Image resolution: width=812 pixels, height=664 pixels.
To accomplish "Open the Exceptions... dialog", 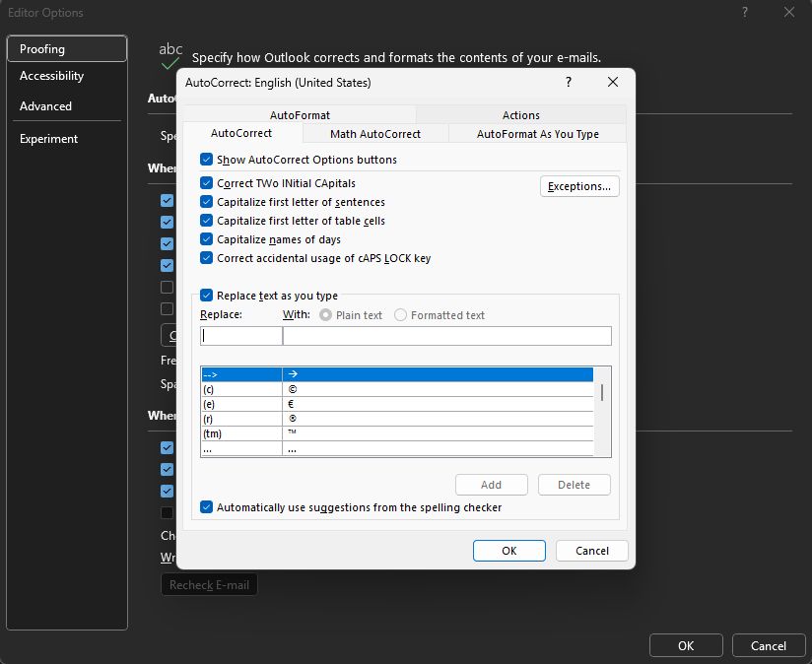I will pyautogui.click(x=579, y=186).
